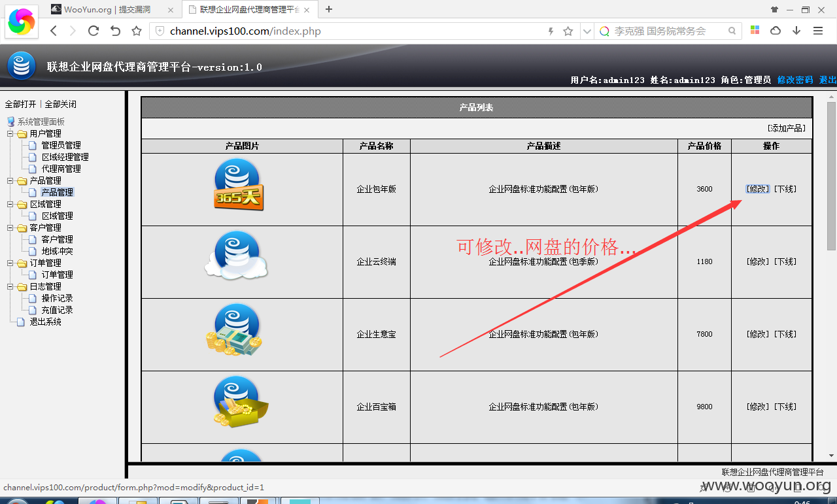
Task: Open the 客户管理 leaf page
Action: point(58,239)
